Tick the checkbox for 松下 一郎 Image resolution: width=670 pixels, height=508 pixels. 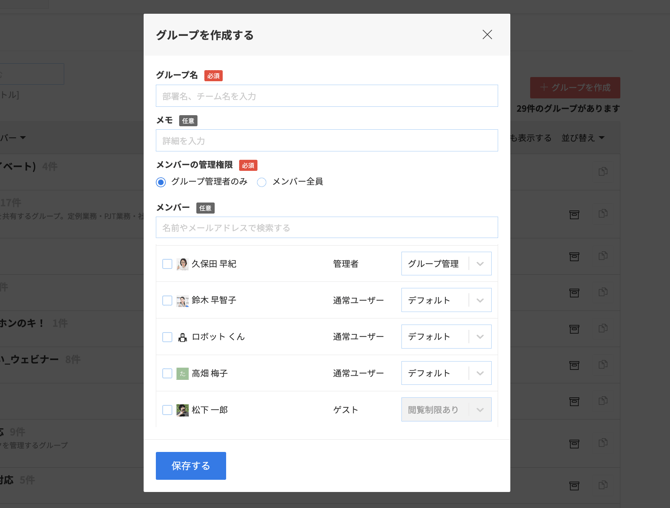[x=167, y=410]
